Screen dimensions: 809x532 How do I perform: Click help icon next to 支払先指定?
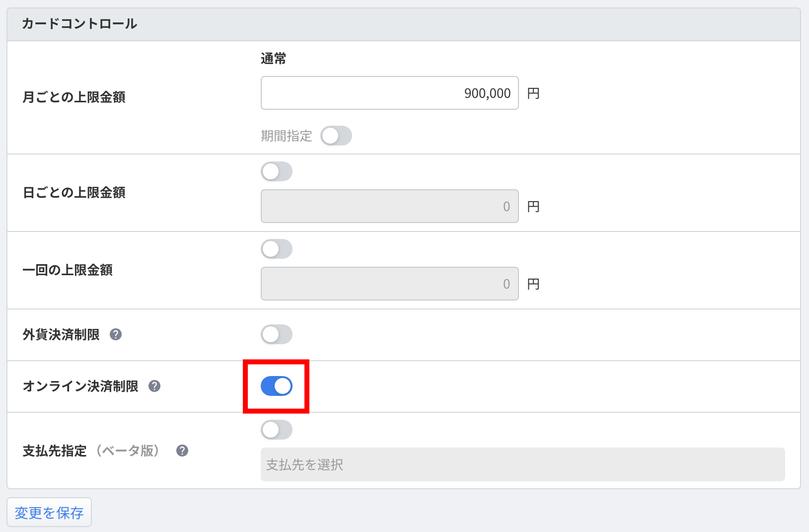[182, 451]
